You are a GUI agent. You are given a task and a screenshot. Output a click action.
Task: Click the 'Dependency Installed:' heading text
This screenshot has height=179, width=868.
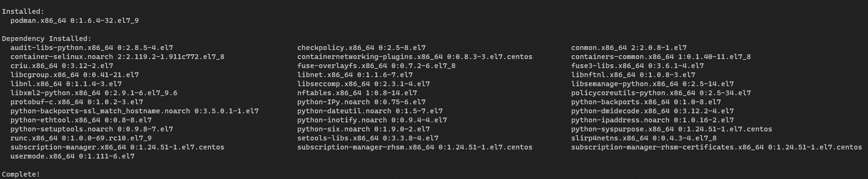click(x=47, y=39)
